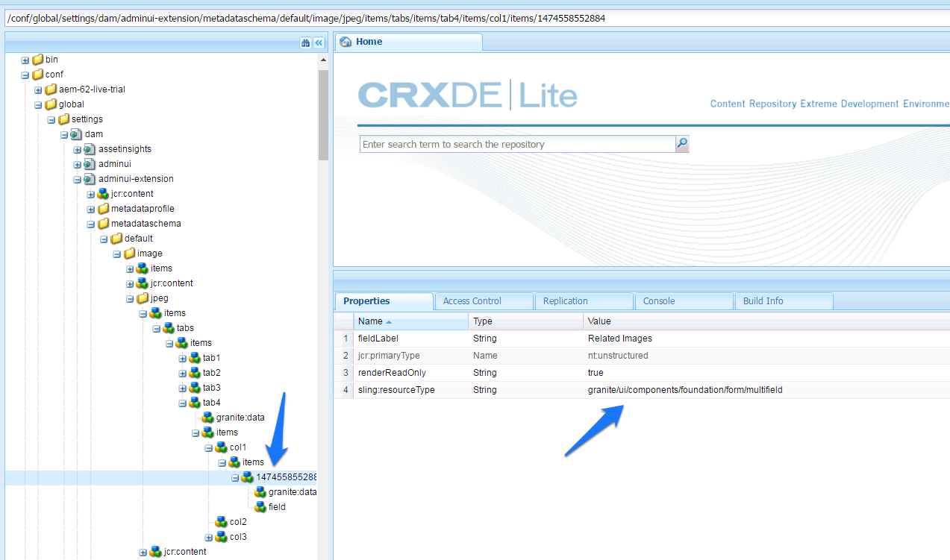Select the aem-62-live-trial folder icon
The height and width of the screenshot is (560, 950).
[51, 89]
